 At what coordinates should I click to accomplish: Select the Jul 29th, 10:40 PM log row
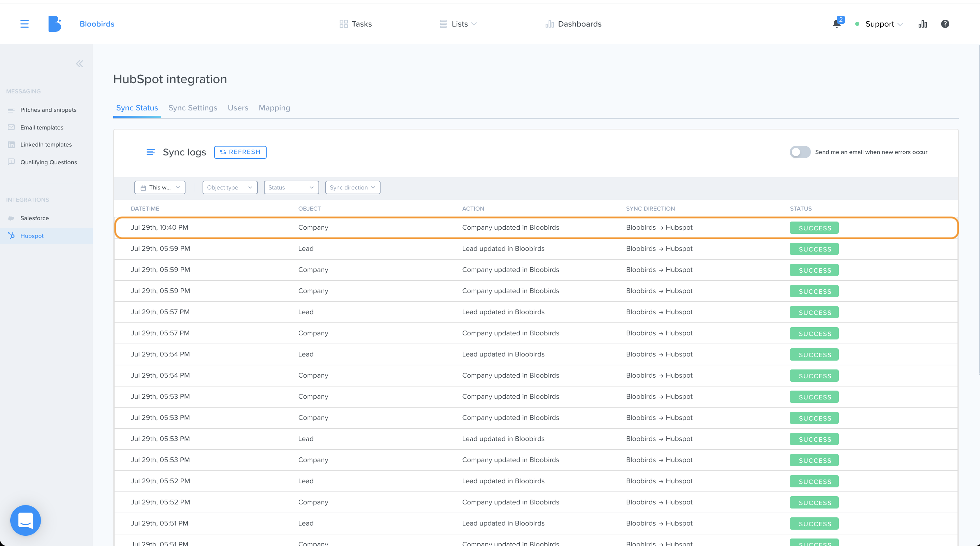(536, 228)
